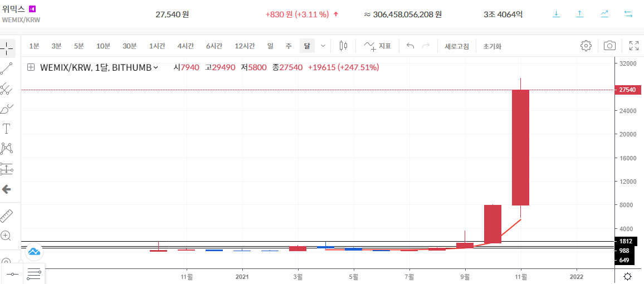644x284 pixels.
Task: Open chart settings gear
Action: 586,46
